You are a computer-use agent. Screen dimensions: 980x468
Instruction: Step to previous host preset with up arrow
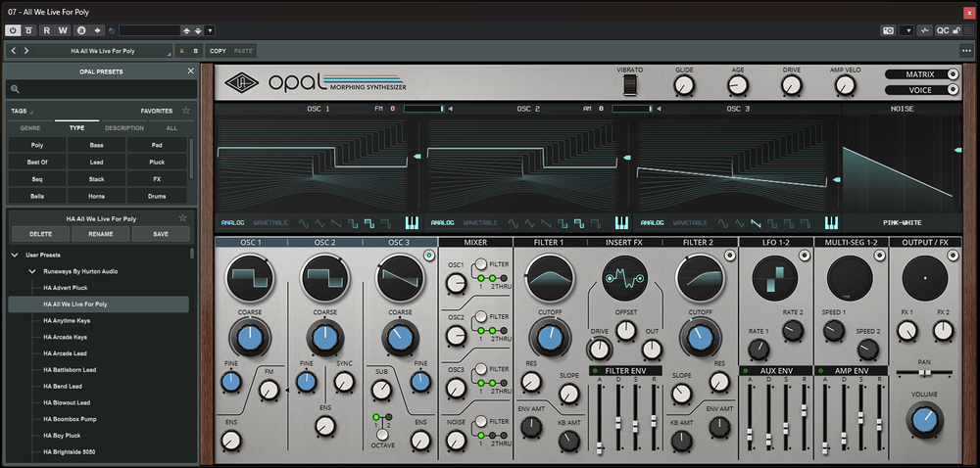point(186,30)
